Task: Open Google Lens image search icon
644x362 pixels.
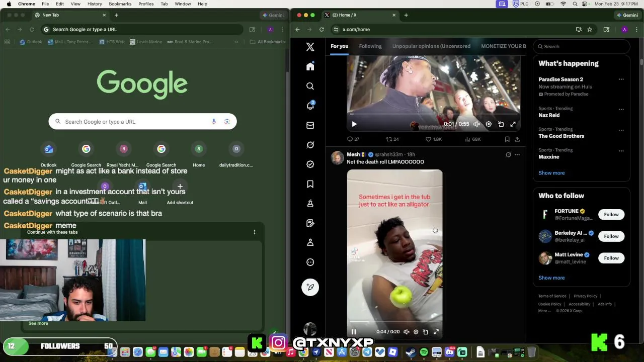Action: coord(227,122)
